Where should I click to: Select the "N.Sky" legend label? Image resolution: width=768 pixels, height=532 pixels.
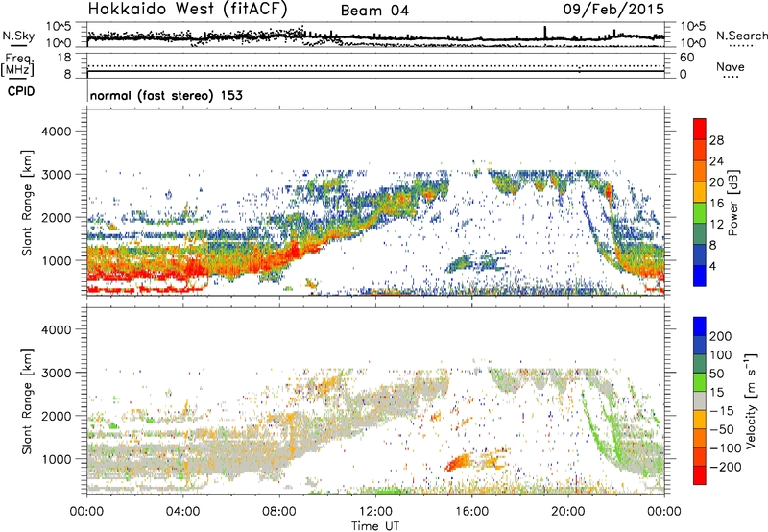click(x=18, y=36)
